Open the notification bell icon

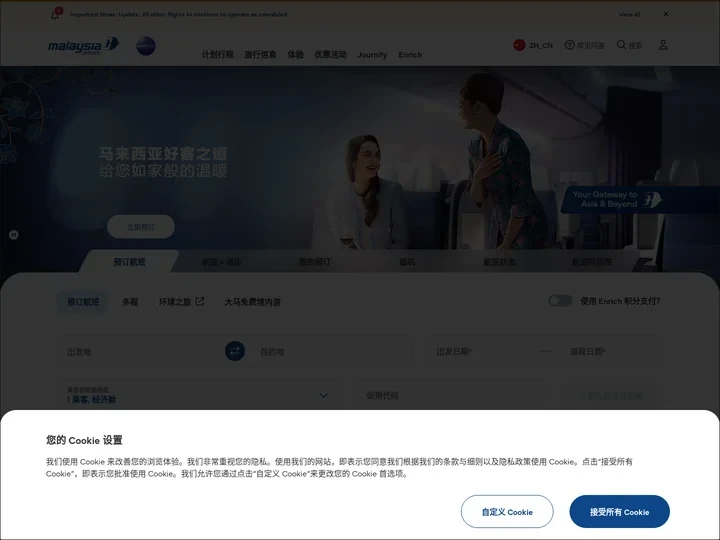click(55, 14)
